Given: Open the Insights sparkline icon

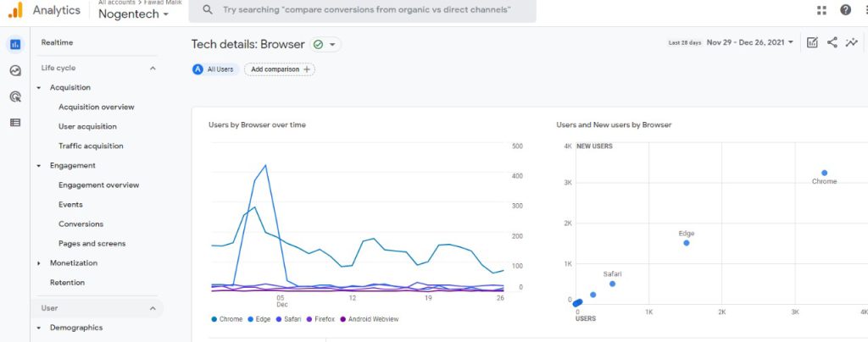Looking at the screenshot, I should click(851, 42).
